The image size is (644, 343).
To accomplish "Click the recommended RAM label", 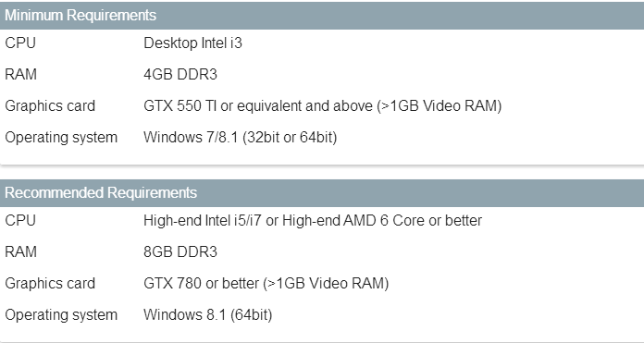I will click(20, 251).
